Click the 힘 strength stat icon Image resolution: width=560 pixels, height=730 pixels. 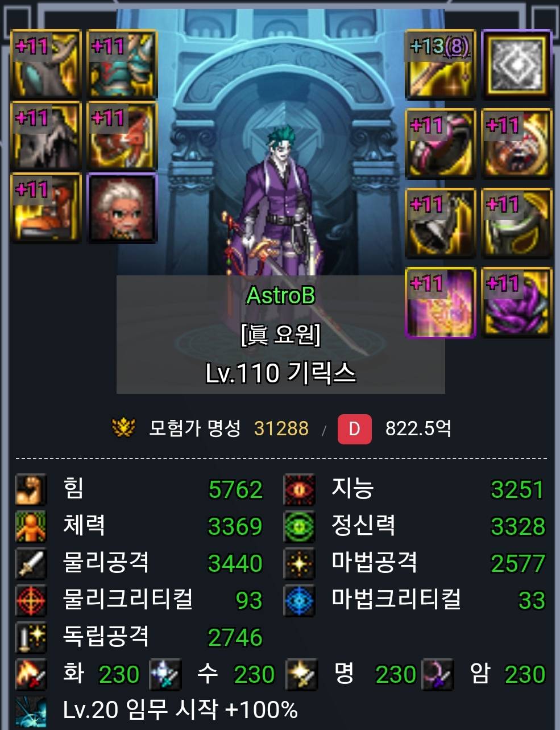coord(31,489)
